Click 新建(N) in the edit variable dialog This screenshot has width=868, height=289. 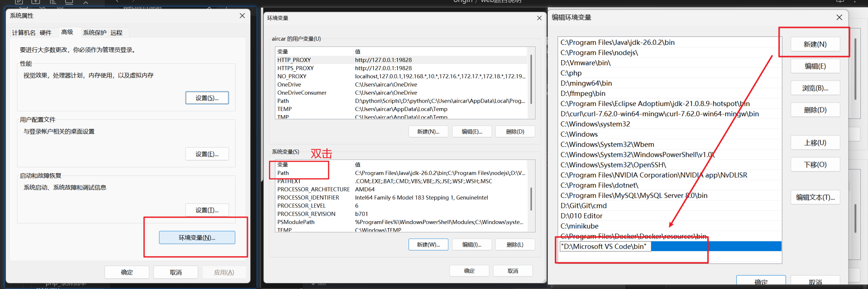[x=815, y=44]
